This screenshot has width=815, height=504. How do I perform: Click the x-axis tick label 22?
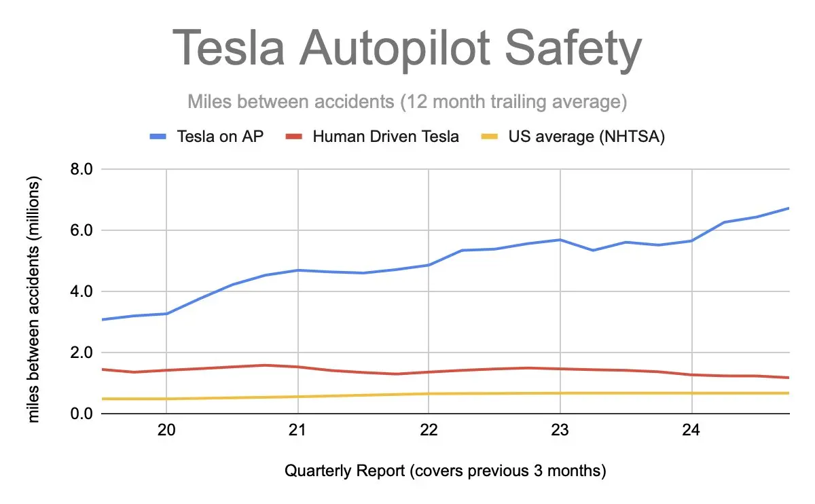tap(429, 432)
